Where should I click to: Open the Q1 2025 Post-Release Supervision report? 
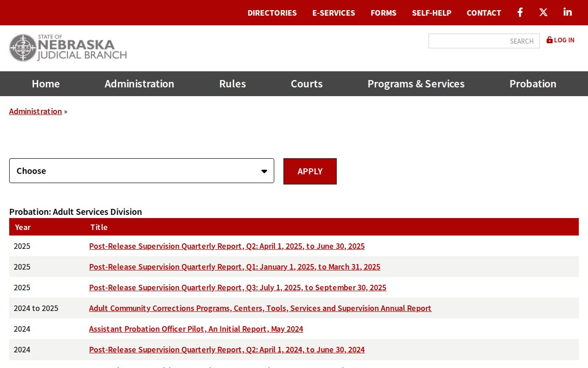235,267
